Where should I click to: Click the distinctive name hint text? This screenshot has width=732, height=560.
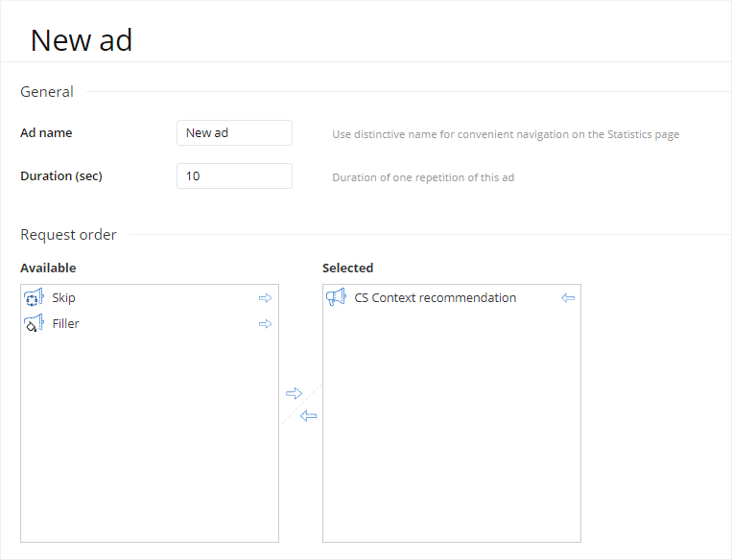click(x=506, y=134)
